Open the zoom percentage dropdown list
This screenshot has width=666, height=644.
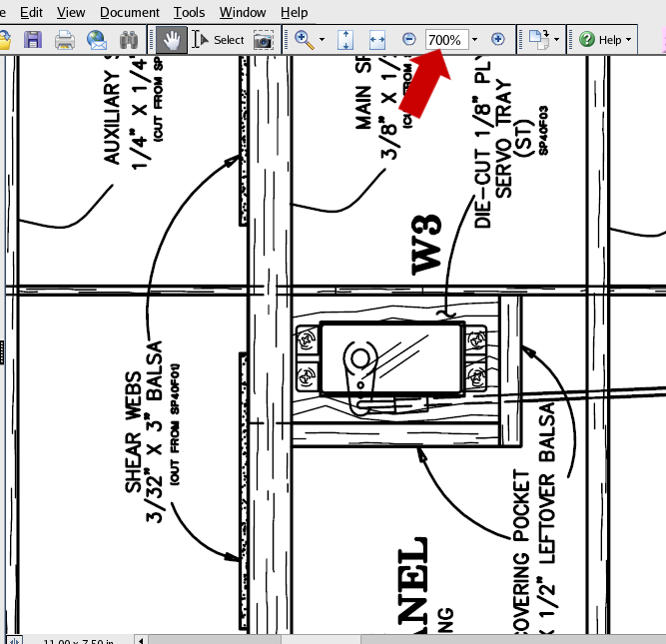point(474,40)
